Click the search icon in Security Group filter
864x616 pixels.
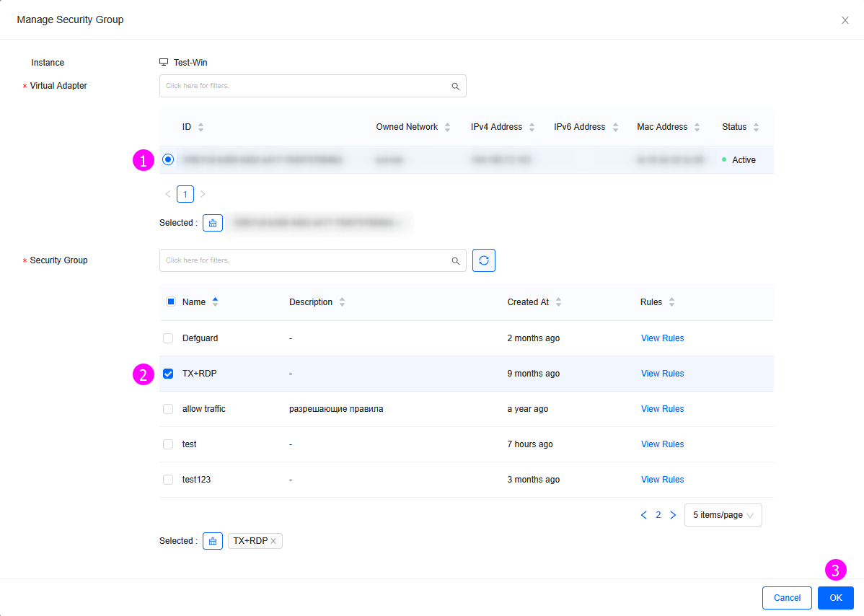(455, 260)
